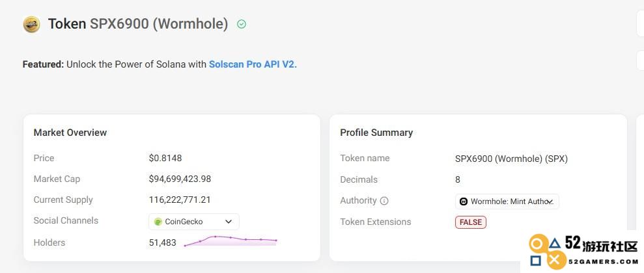Image resolution: width=644 pixels, height=273 pixels.
Task: Expand the dropdown chevron beside CoinGecko
Action: point(229,222)
